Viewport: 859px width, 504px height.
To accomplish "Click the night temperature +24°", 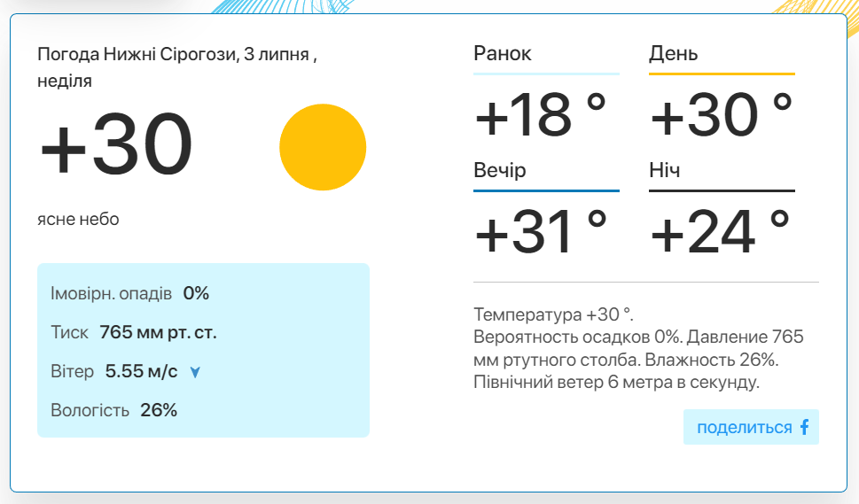I will coord(720,231).
